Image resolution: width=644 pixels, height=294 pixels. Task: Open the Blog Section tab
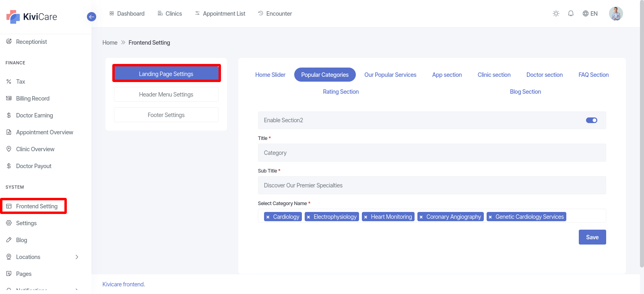525,92
